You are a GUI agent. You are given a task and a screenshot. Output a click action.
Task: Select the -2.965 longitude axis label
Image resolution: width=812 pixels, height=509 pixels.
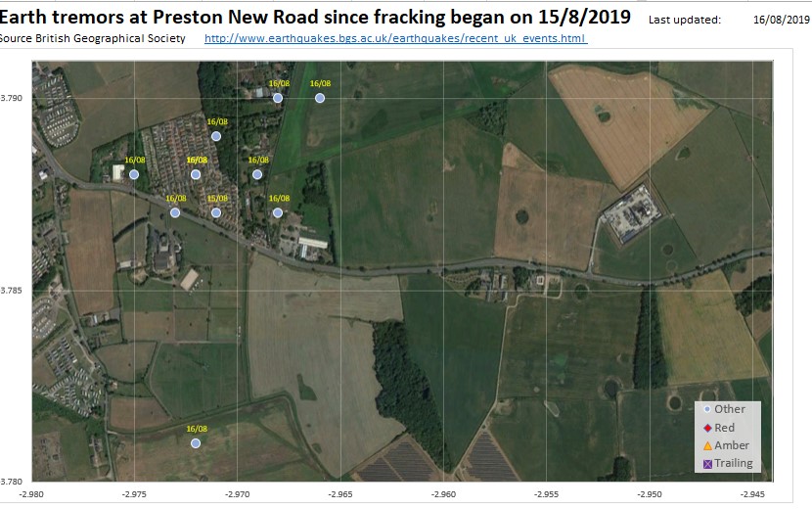[340, 495]
